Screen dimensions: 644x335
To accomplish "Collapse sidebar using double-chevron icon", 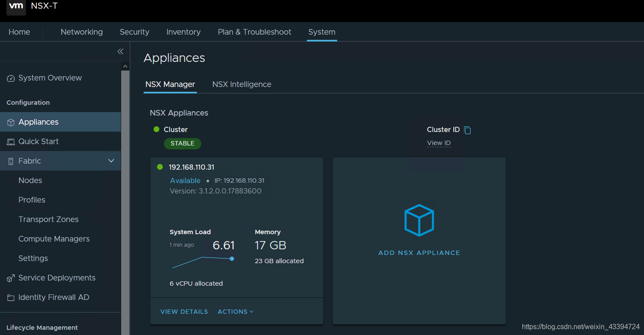I will (120, 52).
